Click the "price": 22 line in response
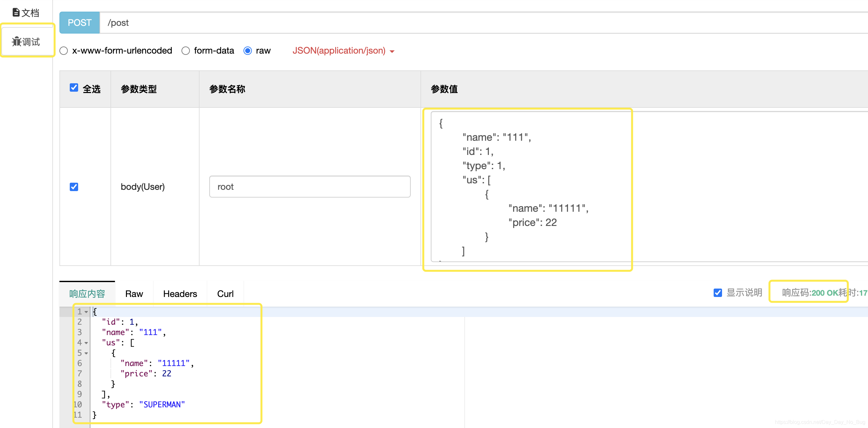Viewport: 868px width, 428px height. [x=146, y=374]
